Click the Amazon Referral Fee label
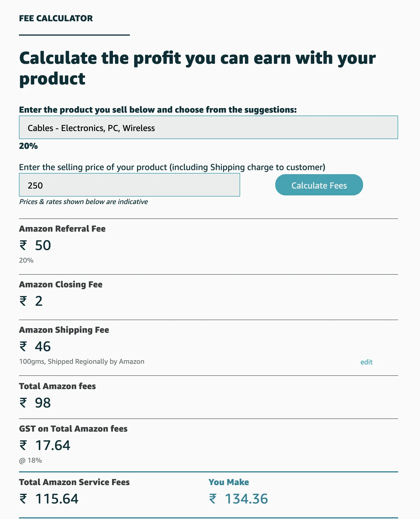420x519 pixels. pos(62,229)
